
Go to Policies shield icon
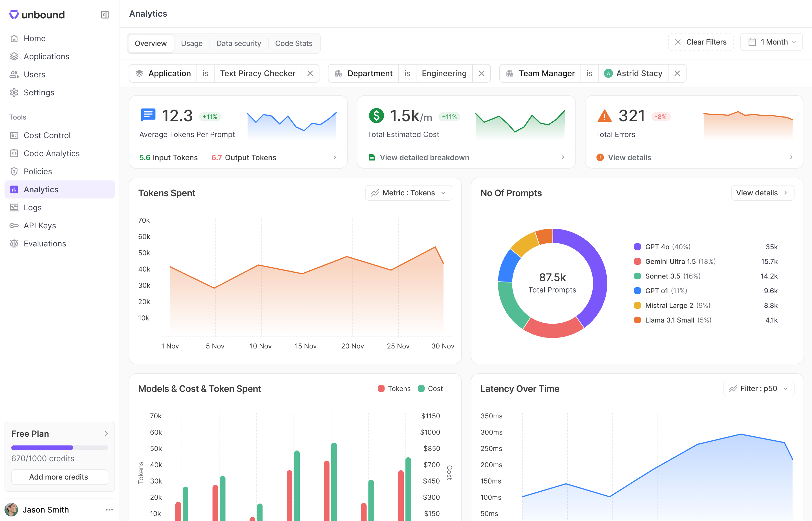(x=14, y=171)
